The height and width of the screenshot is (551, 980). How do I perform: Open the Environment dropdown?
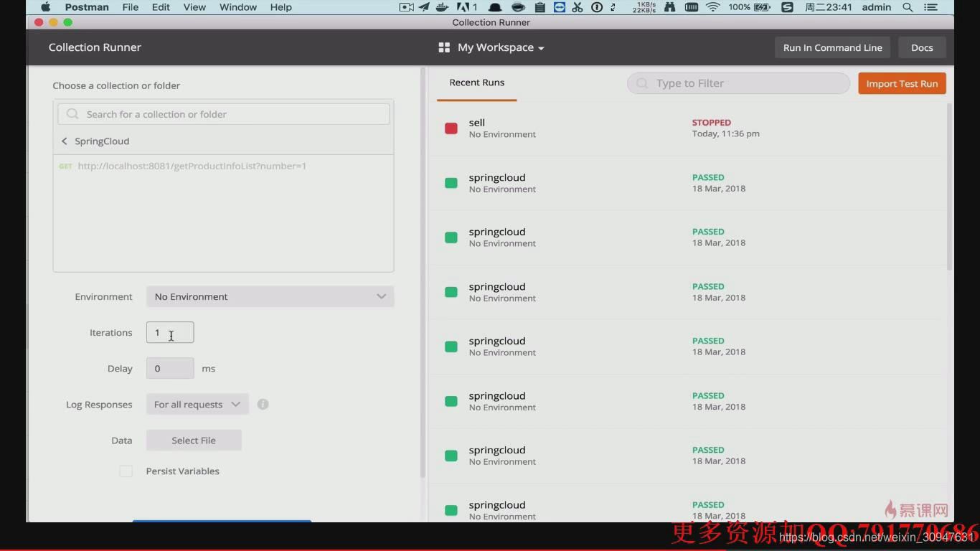270,296
